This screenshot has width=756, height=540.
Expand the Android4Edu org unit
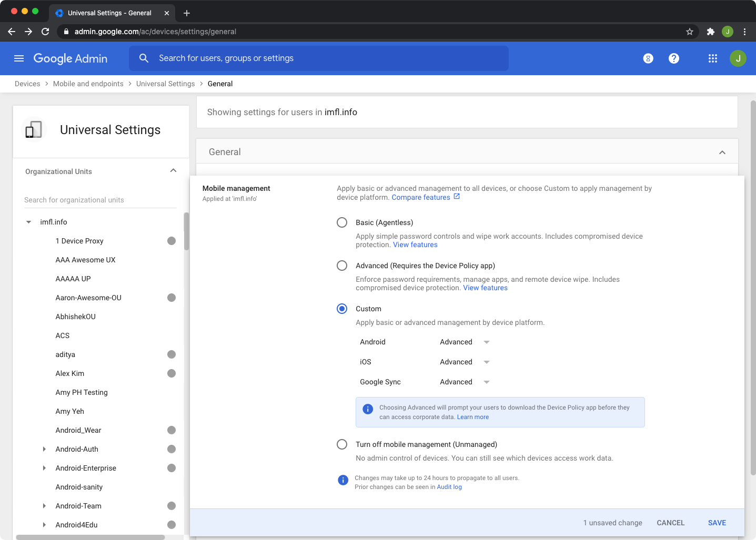[x=44, y=525]
